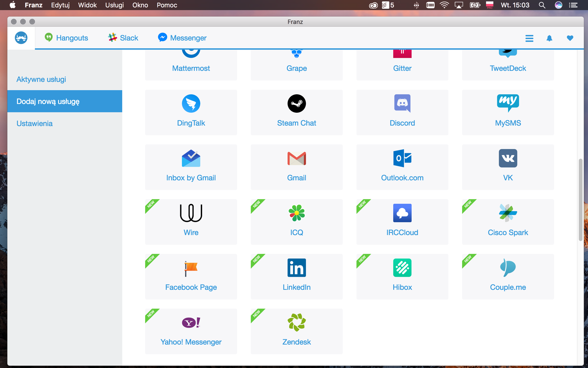Add the VK service icon
This screenshot has height=368, width=588.
[x=508, y=158]
